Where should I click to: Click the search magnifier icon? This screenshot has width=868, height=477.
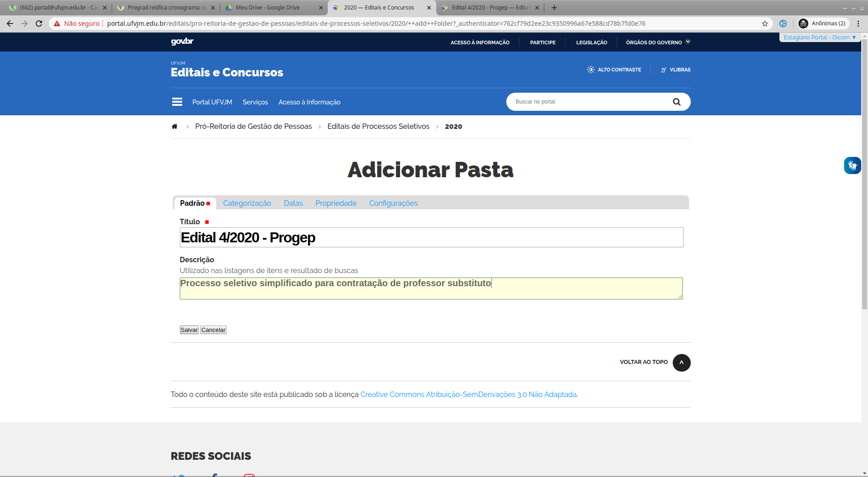click(676, 102)
